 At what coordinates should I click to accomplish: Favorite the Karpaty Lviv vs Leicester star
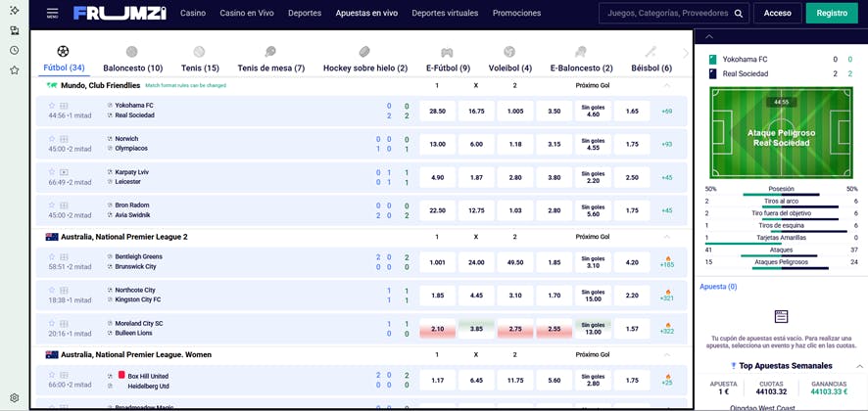(52, 172)
